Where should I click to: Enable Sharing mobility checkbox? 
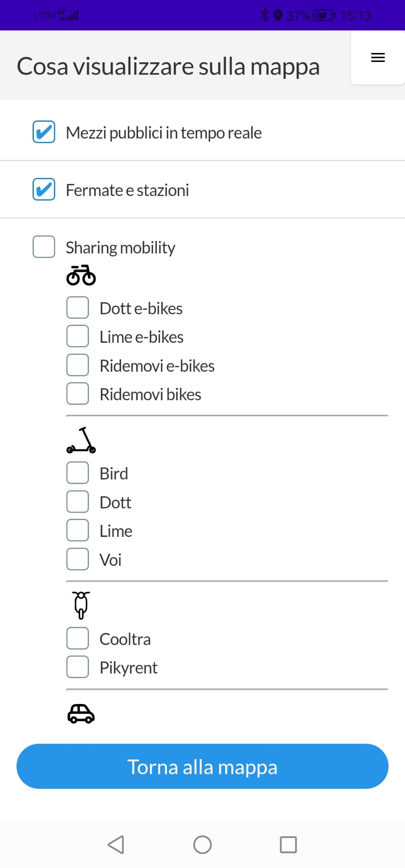point(44,247)
